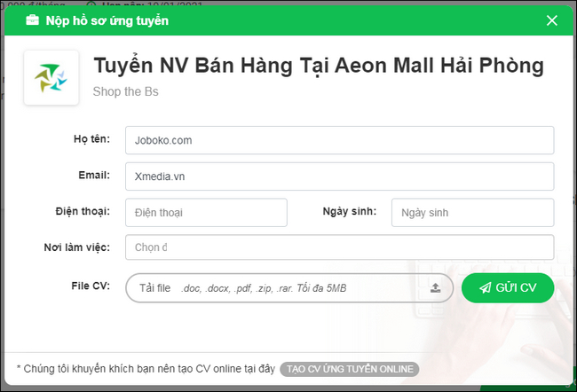Click the Họ tên input field
This screenshot has height=392, width=577.
[x=339, y=140]
